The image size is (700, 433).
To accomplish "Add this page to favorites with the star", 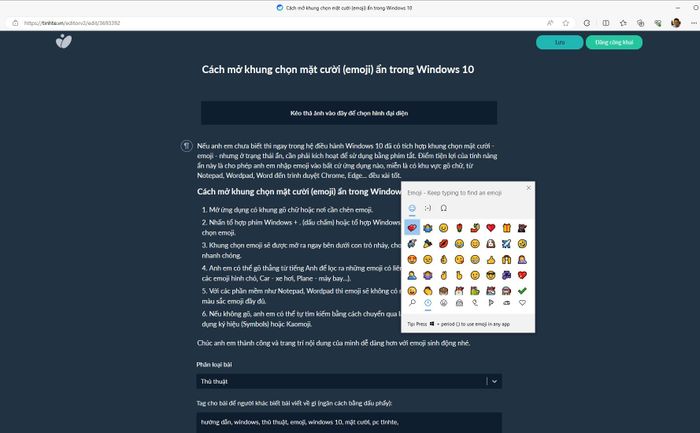I will tap(566, 23).
